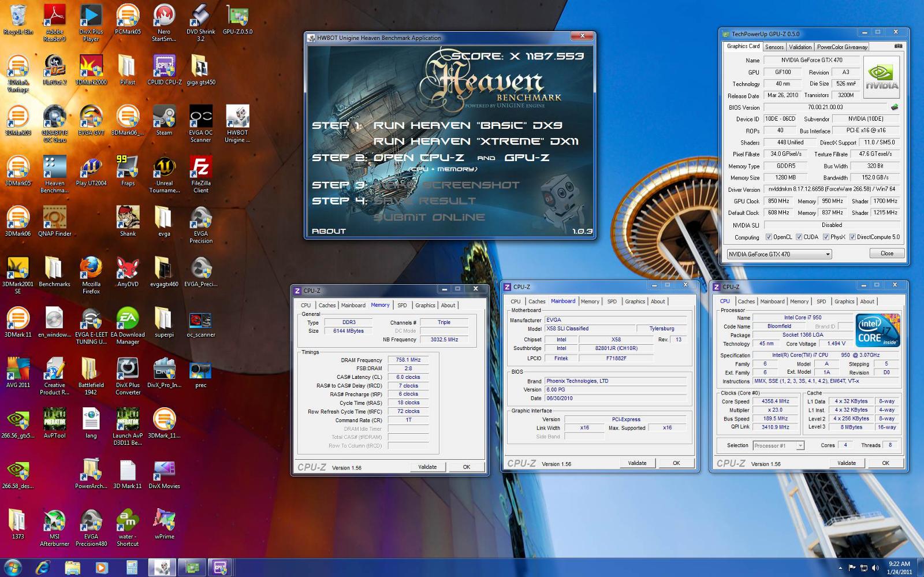The height and width of the screenshot is (577, 924).
Task: Select the DVD Shrink 3.2 icon
Action: point(200,23)
